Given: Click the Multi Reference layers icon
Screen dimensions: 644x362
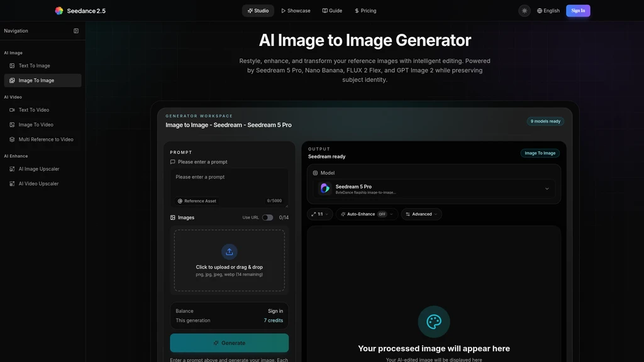Looking at the screenshot, I should pyautogui.click(x=12, y=140).
